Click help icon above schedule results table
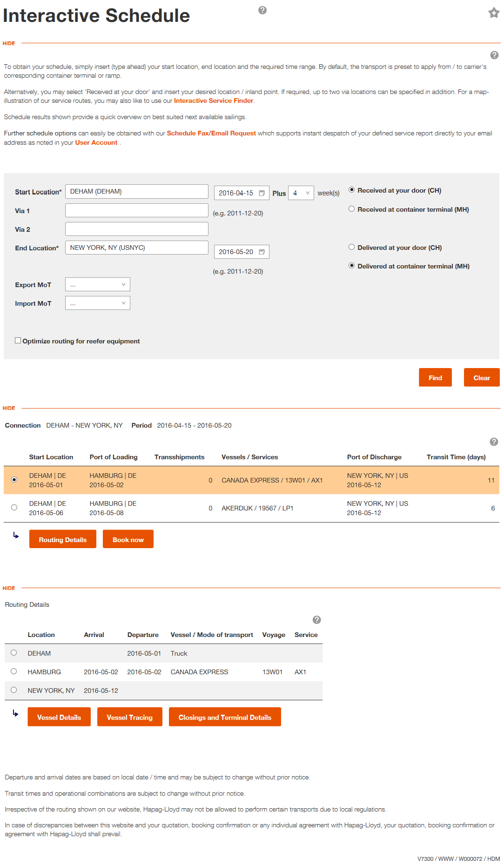 pos(494,442)
